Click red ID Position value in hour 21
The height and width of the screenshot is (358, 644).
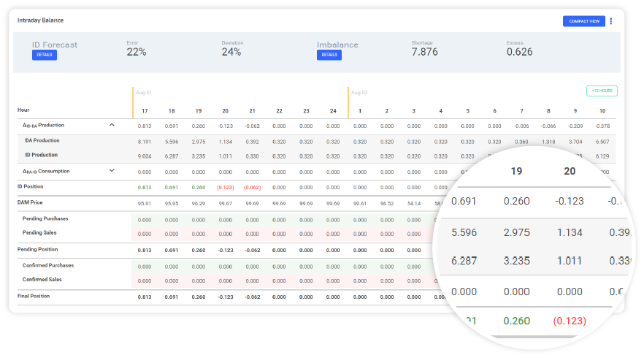tap(252, 187)
